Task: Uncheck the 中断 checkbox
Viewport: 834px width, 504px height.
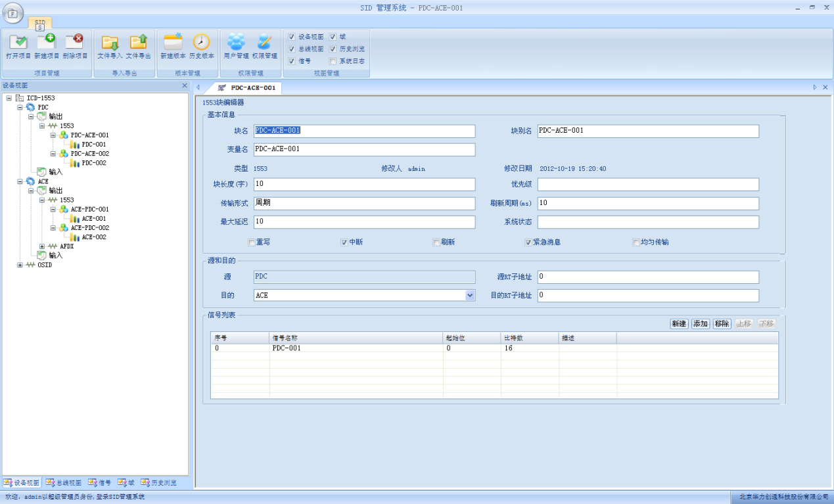Action: [x=344, y=242]
